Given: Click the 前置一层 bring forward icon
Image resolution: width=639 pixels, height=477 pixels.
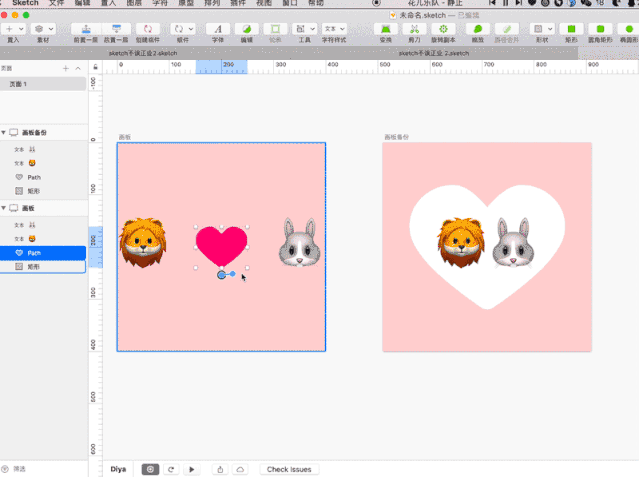Looking at the screenshot, I should click(x=86, y=29).
